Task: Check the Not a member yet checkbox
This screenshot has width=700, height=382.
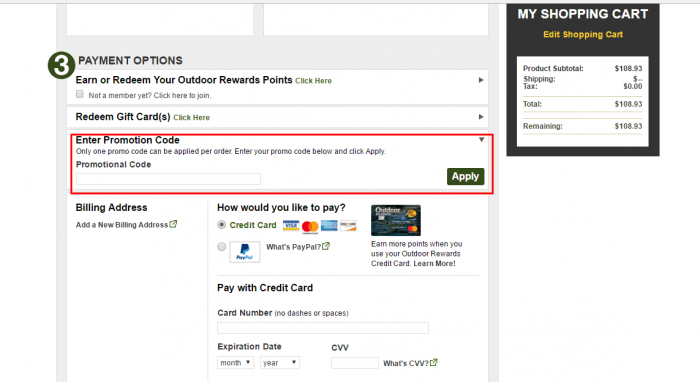Action: coord(79,94)
